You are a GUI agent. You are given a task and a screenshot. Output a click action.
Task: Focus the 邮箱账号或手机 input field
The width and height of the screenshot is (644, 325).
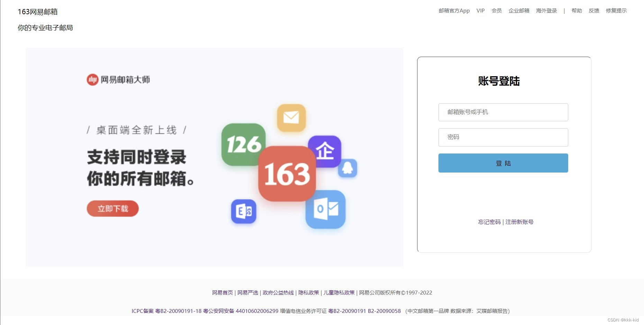[503, 112]
